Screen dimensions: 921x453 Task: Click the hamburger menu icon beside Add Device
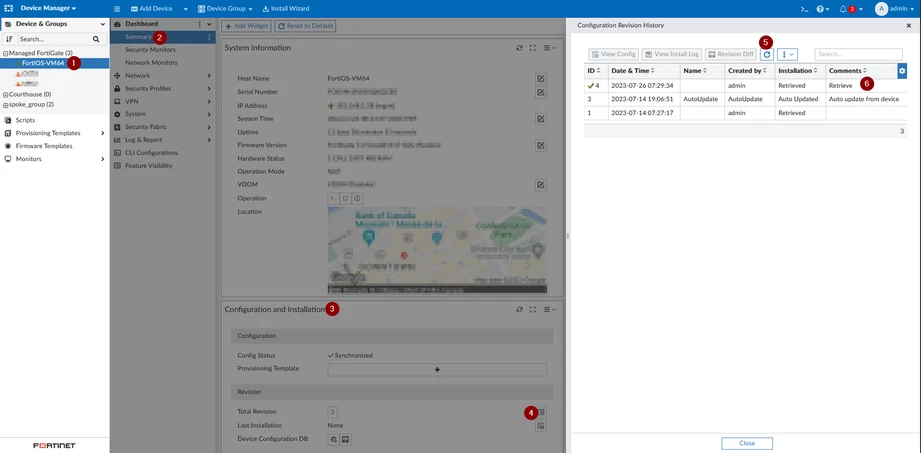[117, 9]
